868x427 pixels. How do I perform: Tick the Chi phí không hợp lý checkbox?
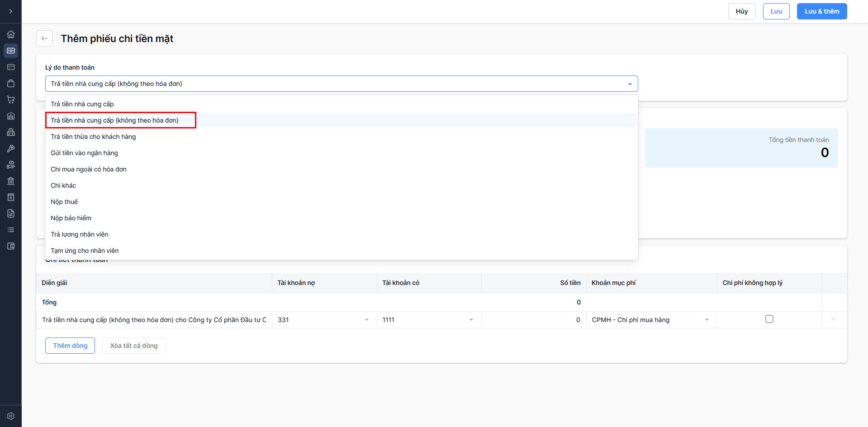(x=769, y=319)
